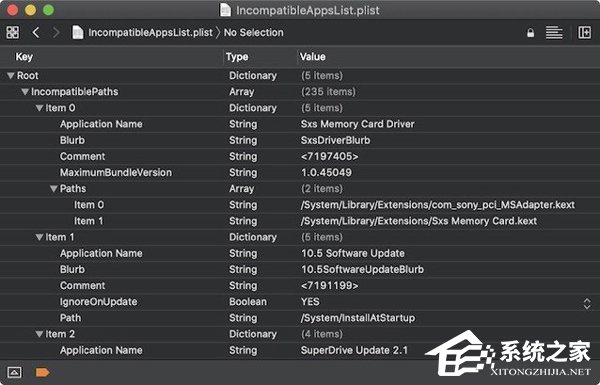Click Boolean type of IgnoreOnUpdate row
Screen dimensions: 600x385
tap(248, 302)
